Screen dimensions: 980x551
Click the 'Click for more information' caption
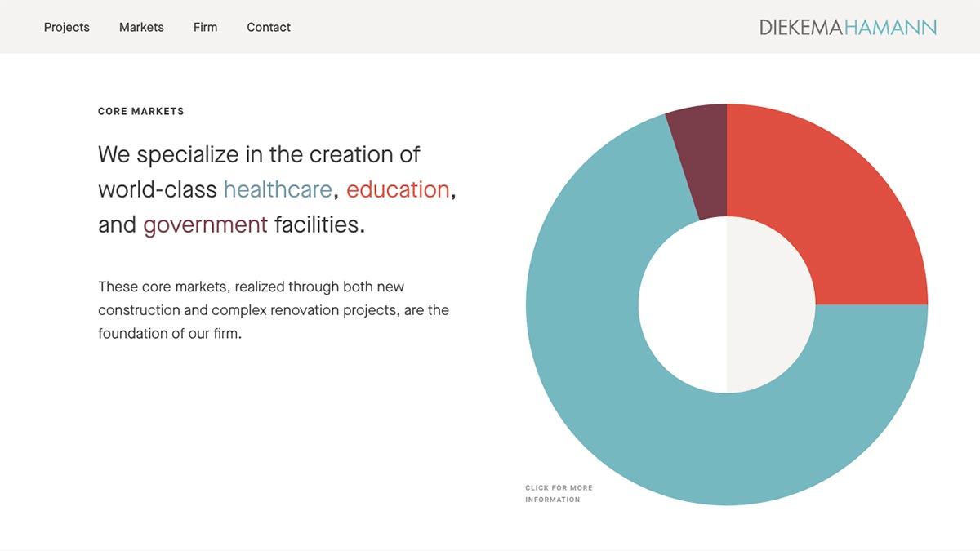559,493
